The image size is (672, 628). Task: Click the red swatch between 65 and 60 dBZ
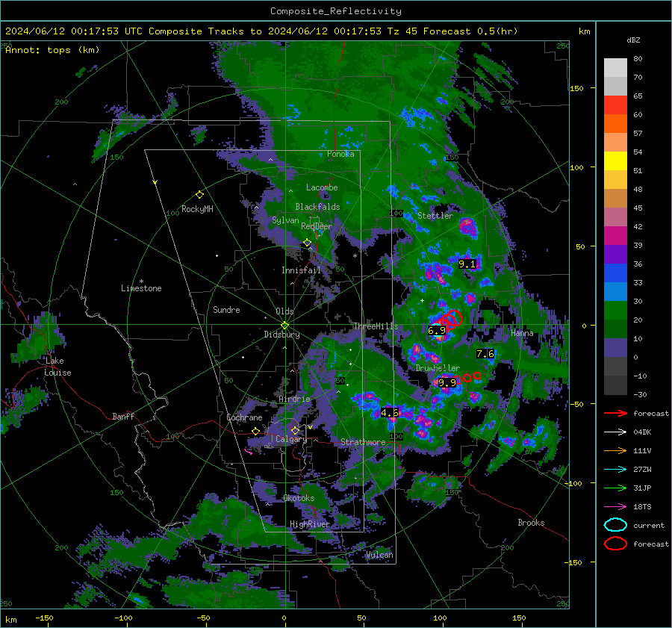point(615,105)
